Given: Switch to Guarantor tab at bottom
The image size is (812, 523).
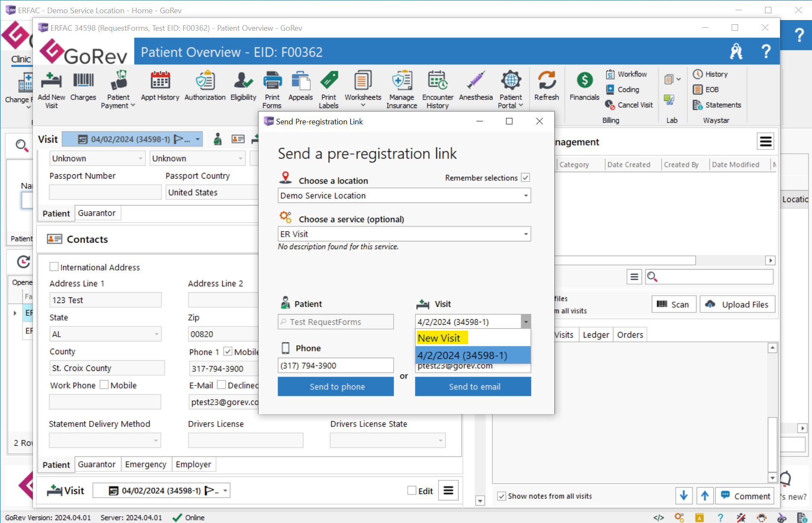Looking at the screenshot, I should tap(97, 464).
